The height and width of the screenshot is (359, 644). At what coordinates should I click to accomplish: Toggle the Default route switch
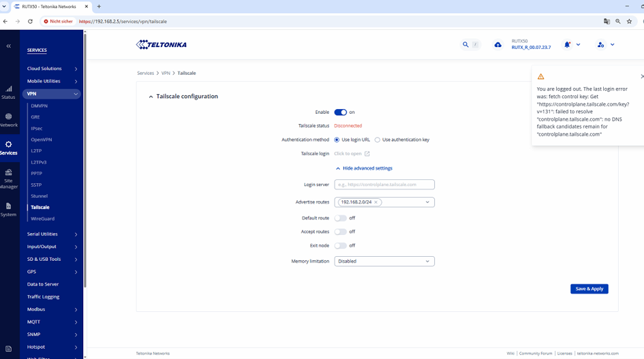coord(341,218)
